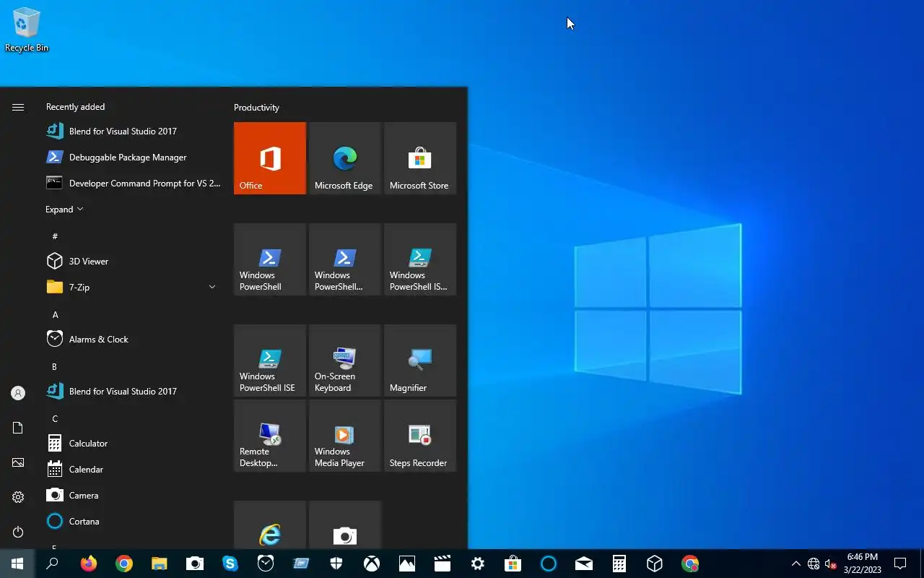Viewport: 924px width, 578px height.
Task: Open Settings gear in Start menu rail
Action: [18, 497]
